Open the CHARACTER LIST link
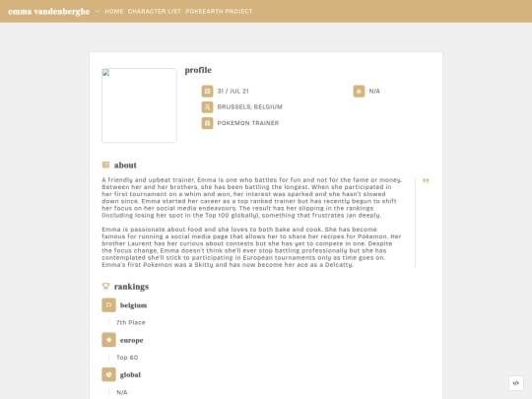This screenshot has width=532, height=399. (155, 11)
